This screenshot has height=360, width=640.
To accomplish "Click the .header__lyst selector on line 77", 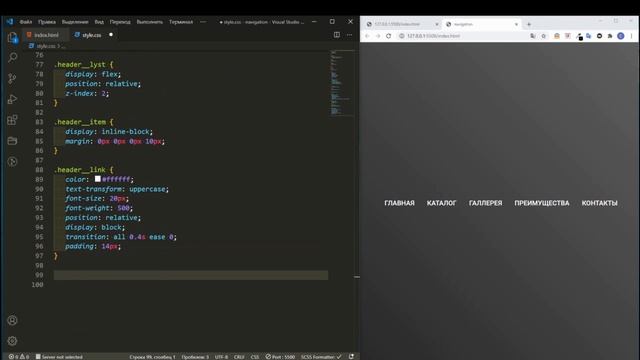I will [80, 64].
